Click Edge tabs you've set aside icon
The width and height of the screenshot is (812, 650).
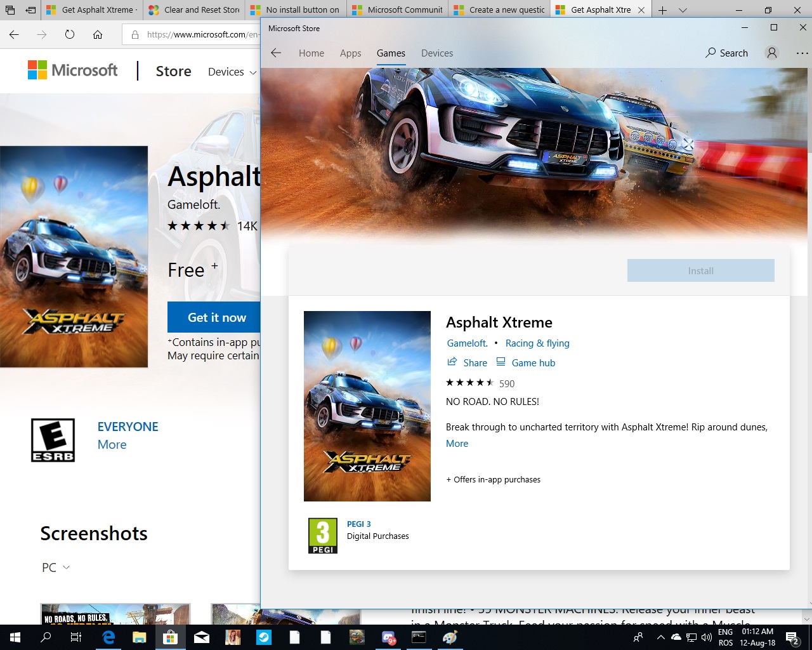[x=10, y=10]
